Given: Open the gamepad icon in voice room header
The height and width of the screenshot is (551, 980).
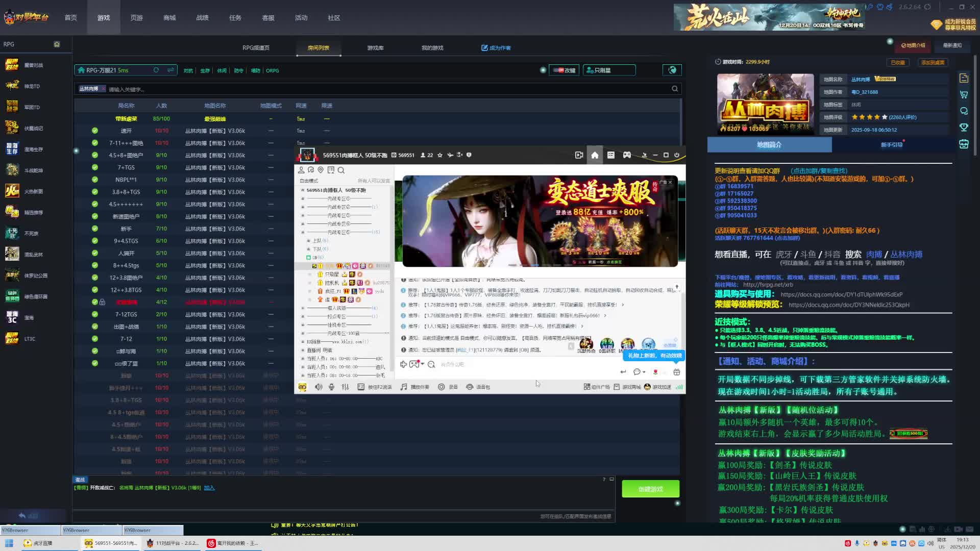Looking at the screenshot, I should [627, 155].
